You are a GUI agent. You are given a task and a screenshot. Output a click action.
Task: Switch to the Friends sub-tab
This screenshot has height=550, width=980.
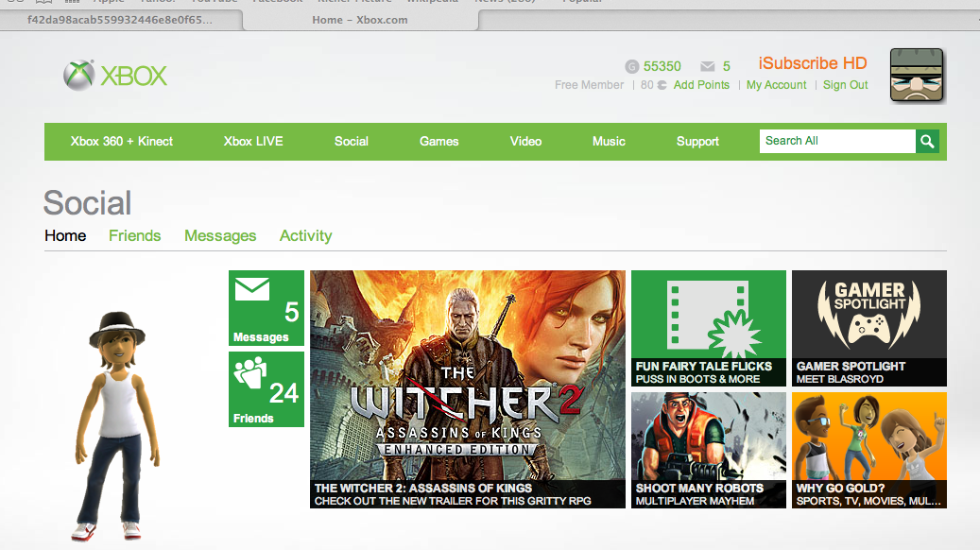[134, 235]
